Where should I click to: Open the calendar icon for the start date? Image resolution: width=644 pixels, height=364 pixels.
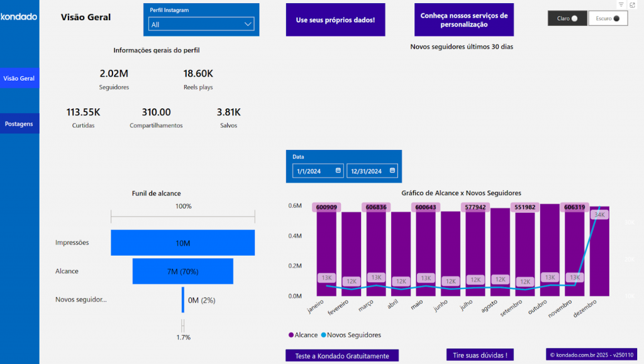tap(336, 171)
